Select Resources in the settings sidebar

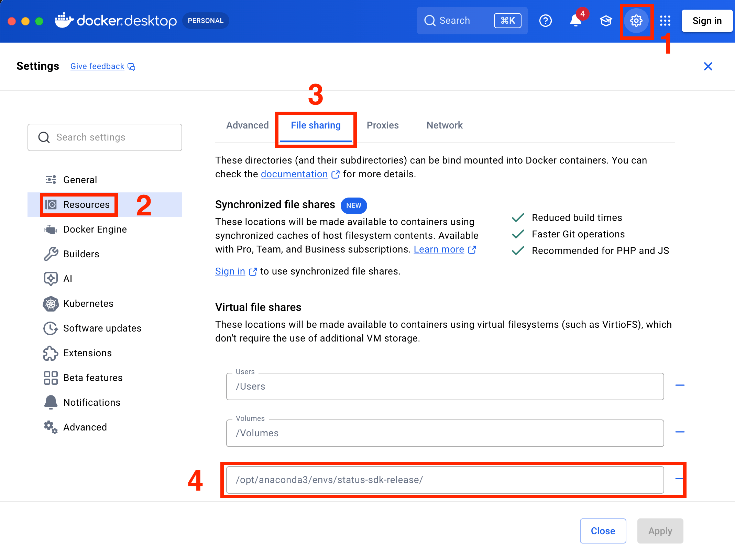tap(105, 205)
